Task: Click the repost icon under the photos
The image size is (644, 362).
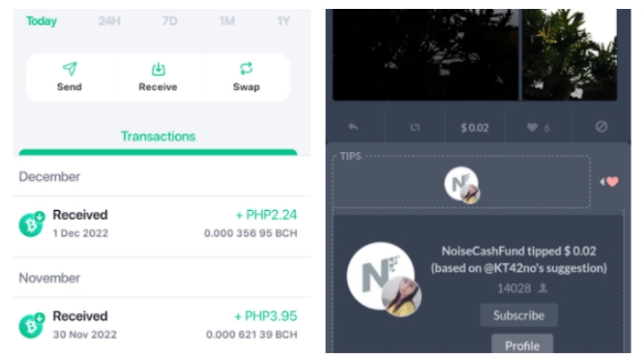Action: pos(415,127)
